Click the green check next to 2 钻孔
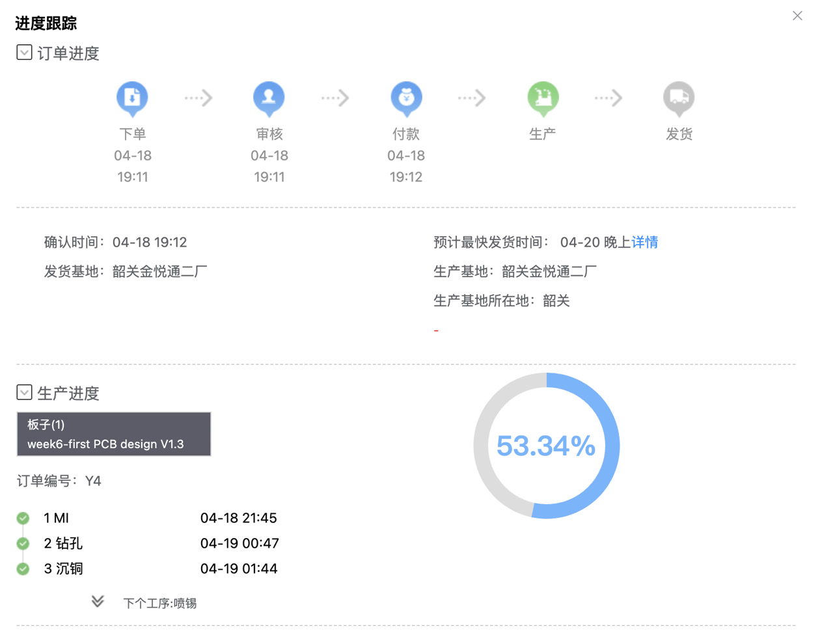Viewport: 820px width, 644px height. click(x=23, y=544)
